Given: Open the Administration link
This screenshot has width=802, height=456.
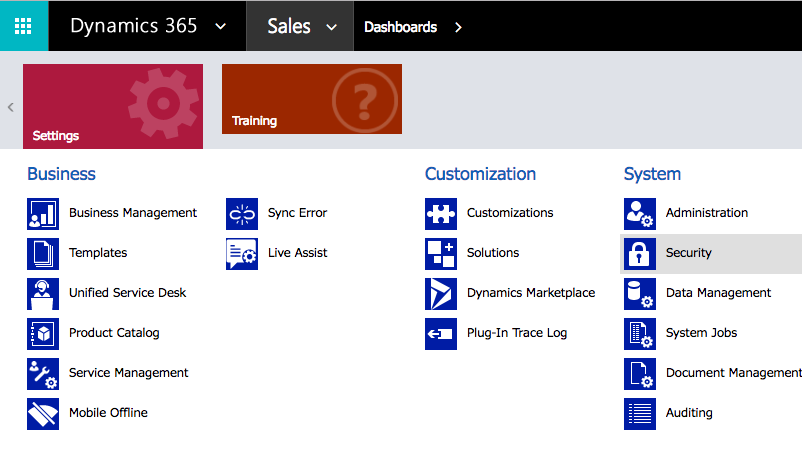Looking at the screenshot, I should pos(706,213).
